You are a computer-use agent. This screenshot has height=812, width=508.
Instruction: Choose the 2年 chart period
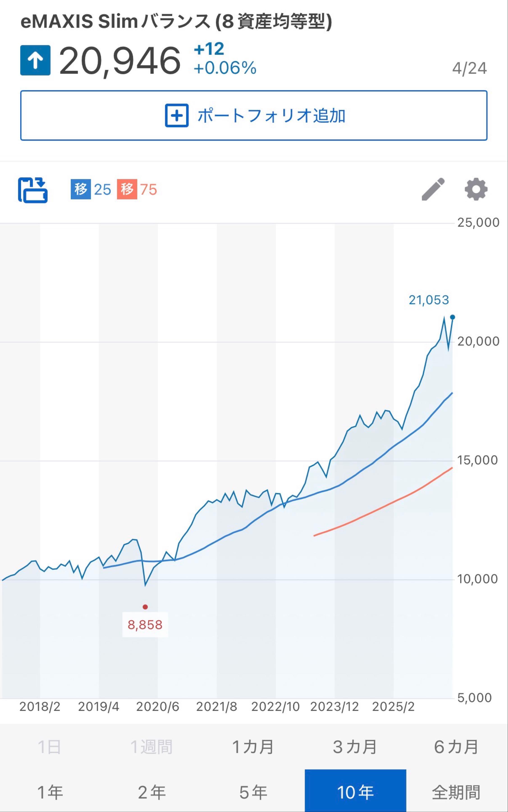pos(152,792)
